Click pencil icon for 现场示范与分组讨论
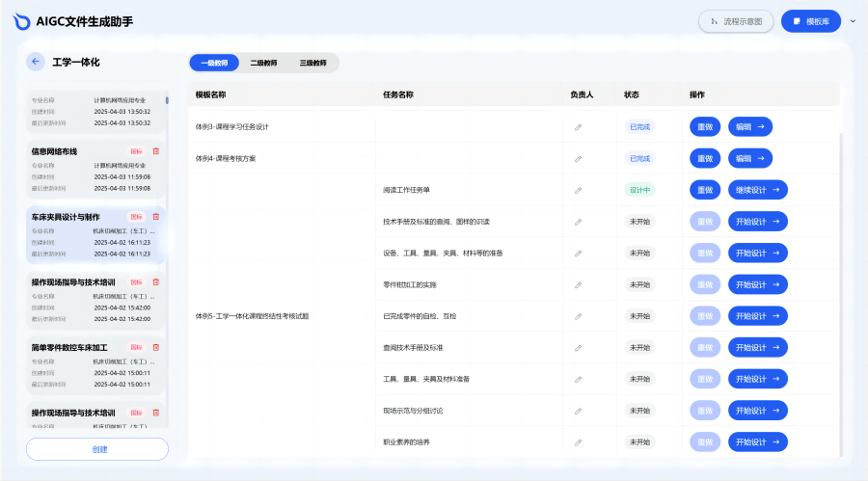This screenshot has width=868, height=481. [x=579, y=412]
